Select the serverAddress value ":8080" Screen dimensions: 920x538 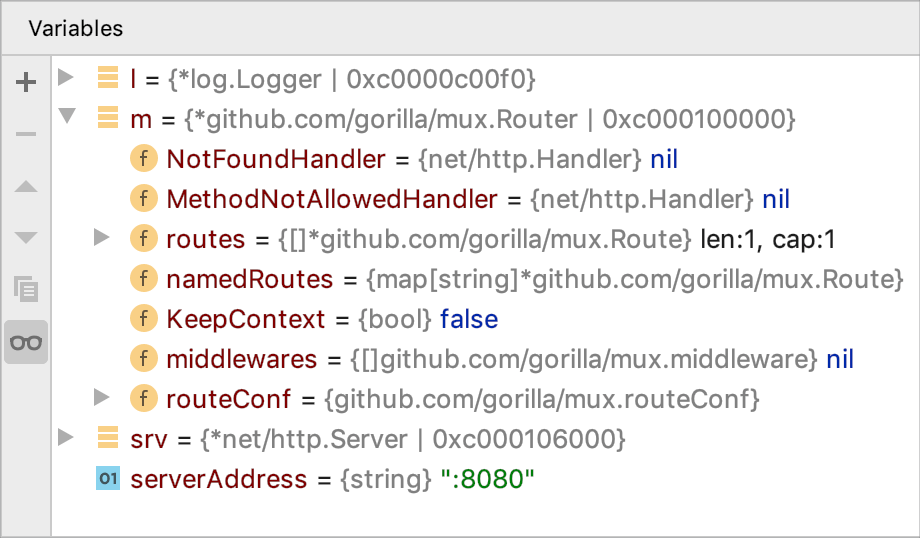point(487,479)
